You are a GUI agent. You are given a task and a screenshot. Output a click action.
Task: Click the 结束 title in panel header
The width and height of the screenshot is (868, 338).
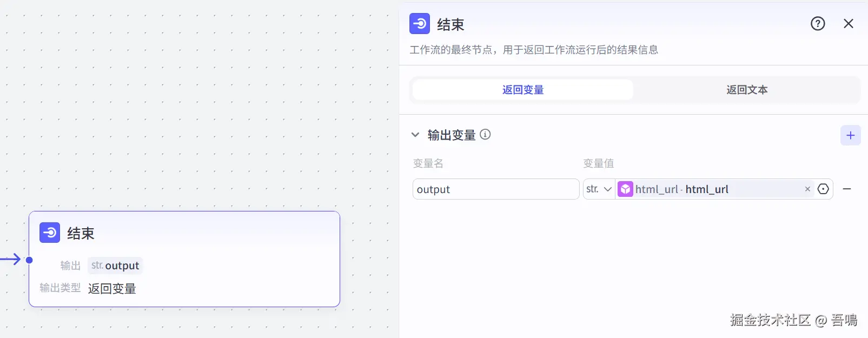pos(450,25)
